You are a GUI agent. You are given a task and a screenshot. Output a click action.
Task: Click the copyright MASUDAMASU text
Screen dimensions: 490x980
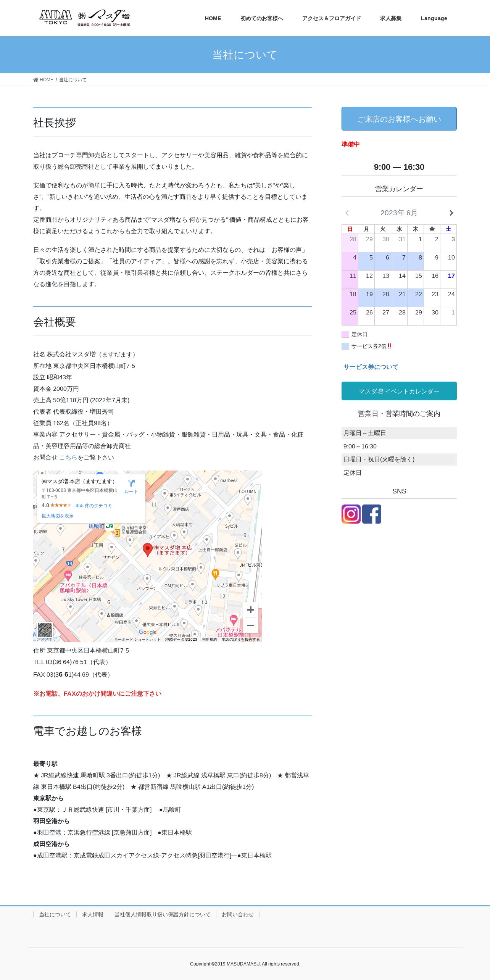point(245,964)
